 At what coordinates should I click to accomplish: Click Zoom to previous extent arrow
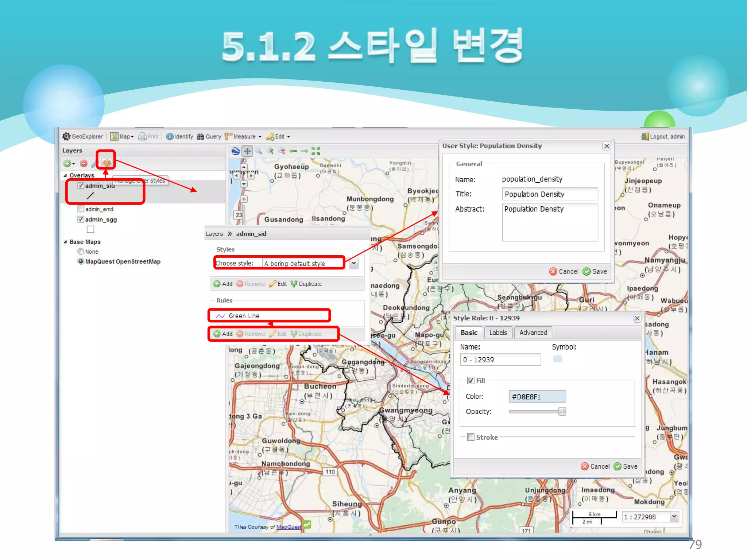[293, 151]
